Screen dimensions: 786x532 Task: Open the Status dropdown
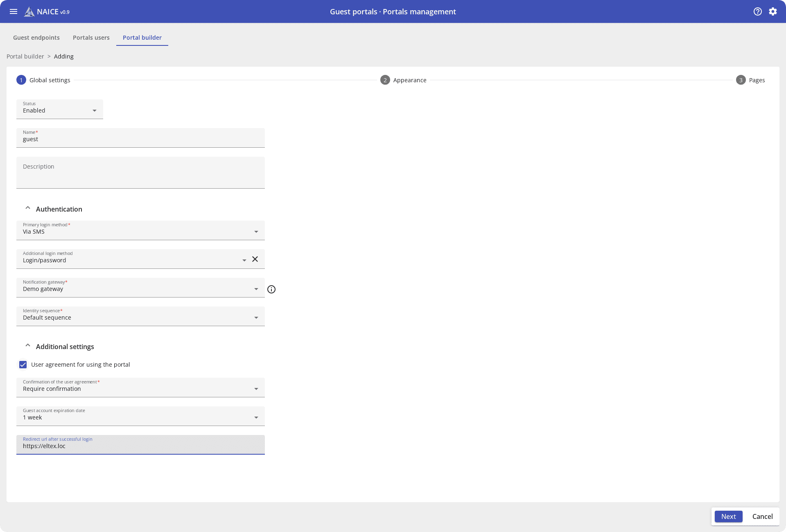pos(60,110)
